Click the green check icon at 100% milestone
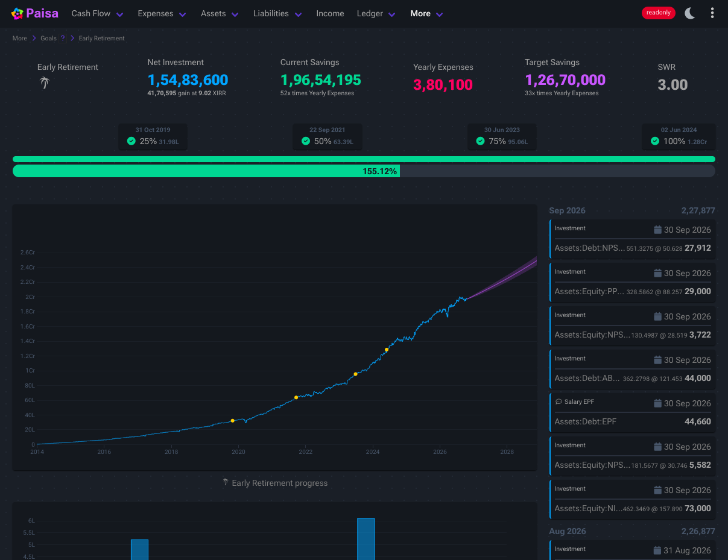Viewport: 728px width, 560px height. [655, 141]
